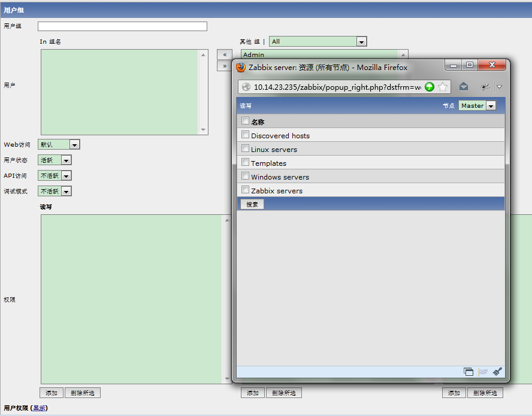Maximize the Firefox popup window
The height and width of the screenshot is (416, 532).
470,65
